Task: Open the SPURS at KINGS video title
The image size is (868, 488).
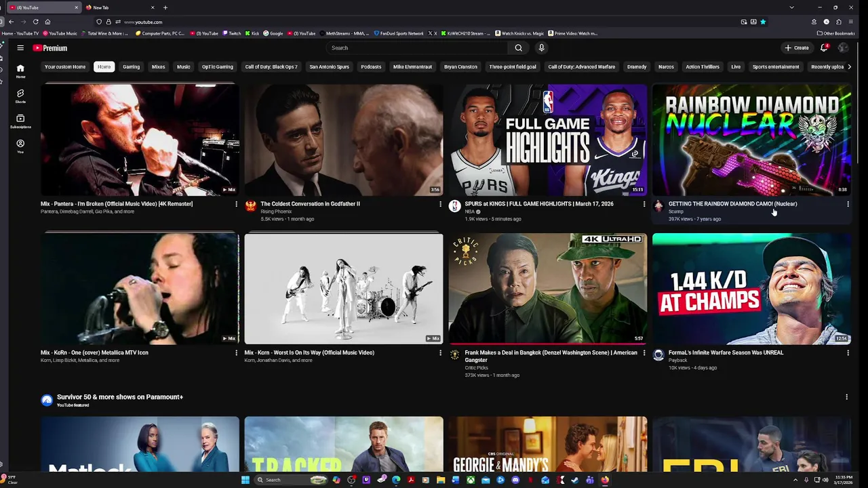Action: point(539,204)
